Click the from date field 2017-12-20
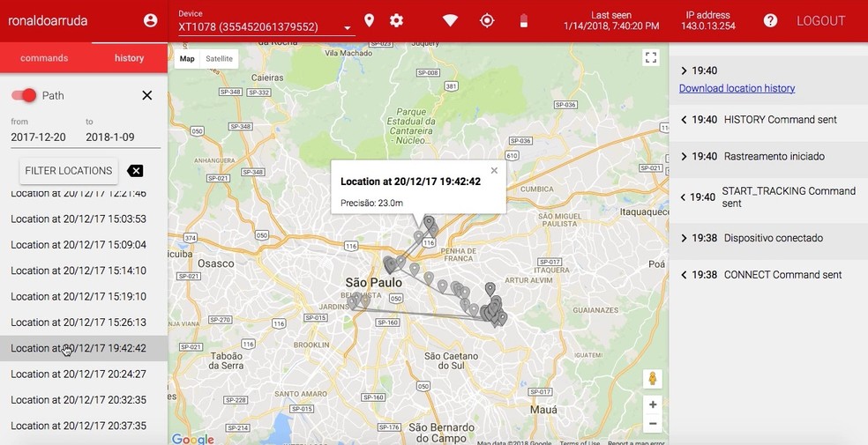The image size is (868, 445). (38, 137)
